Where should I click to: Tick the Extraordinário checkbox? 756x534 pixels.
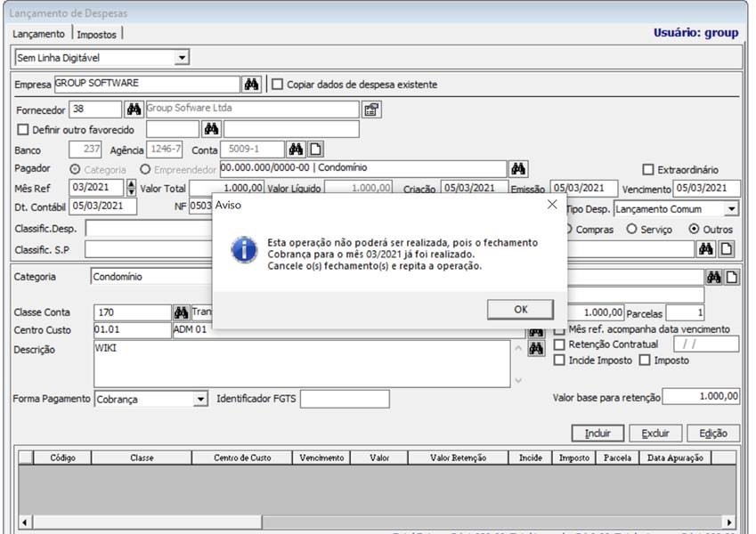648,170
